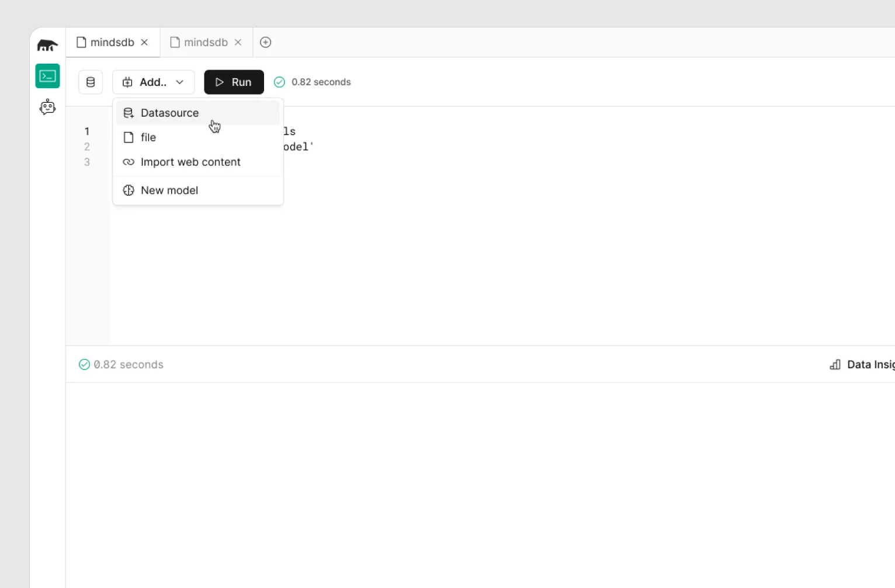The height and width of the screenshot is (588, 895).
Task: Click the 0.82 seconds status in toolbar
Action: coord(313,82)
